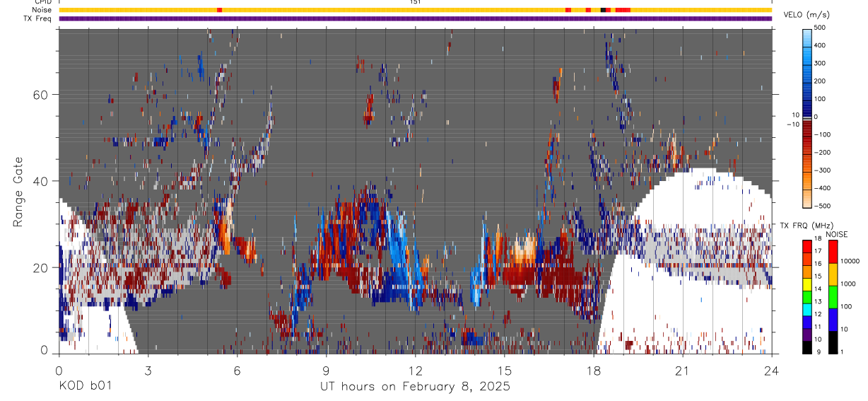Click the "CPID" row label
Viewport: 868px width, 401px height.
coord(42,2)
